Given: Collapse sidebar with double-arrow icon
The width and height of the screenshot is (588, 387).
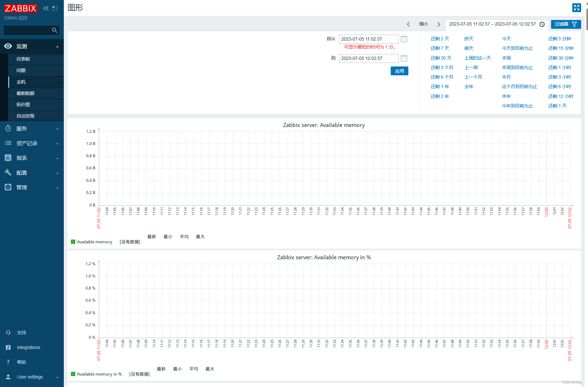Looking at the screenshot, I should coord(46,8).
